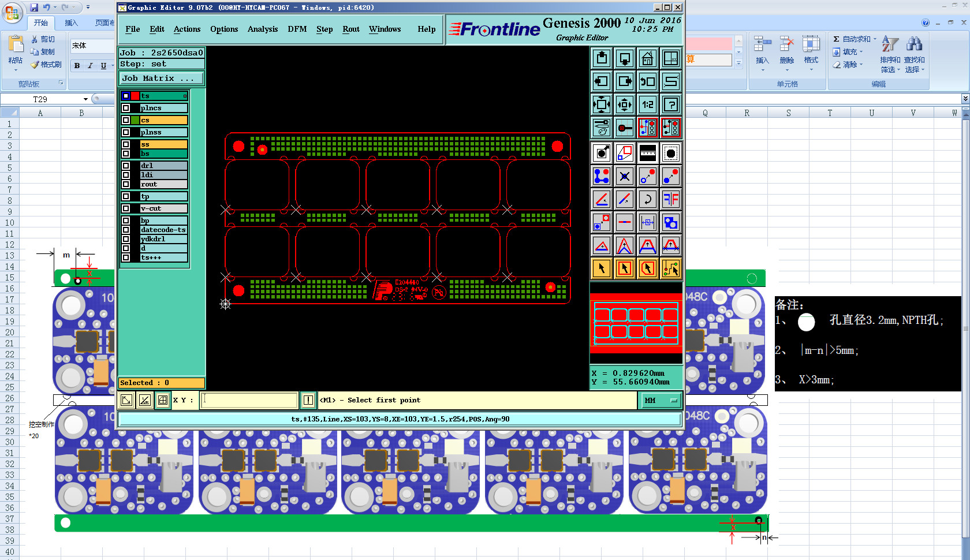
Task: Click the pan up arrow icon
Action: [602, 58]
